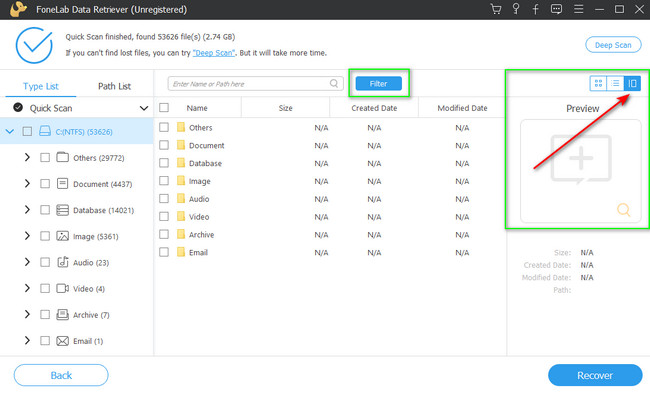This screenshot has width=650, height=397.
Task: Check the Audio row checkbox in file list
Action: tap(164, 198)
